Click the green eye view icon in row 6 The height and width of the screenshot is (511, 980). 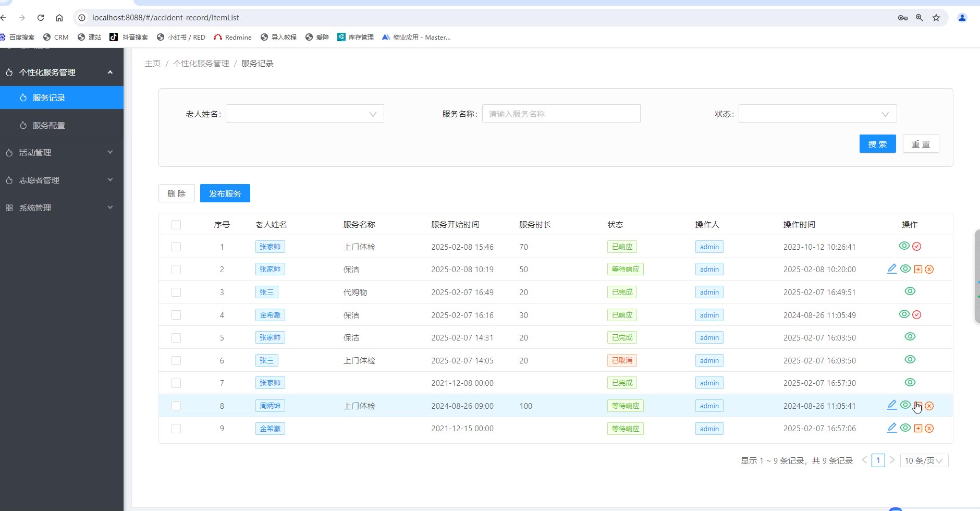tap(910, 360)
